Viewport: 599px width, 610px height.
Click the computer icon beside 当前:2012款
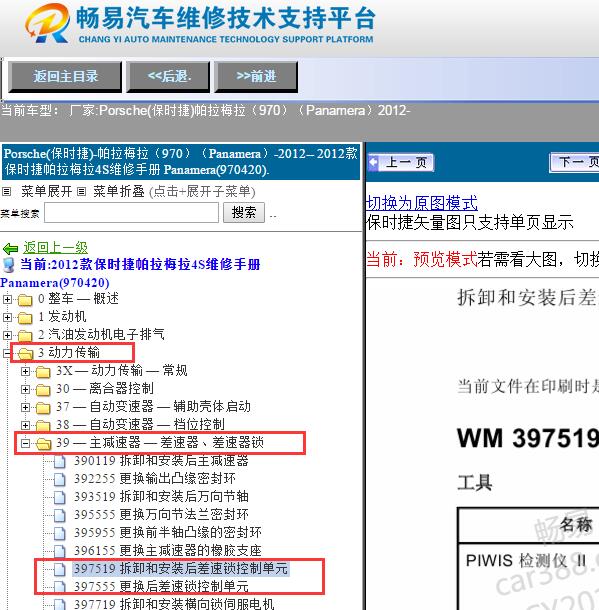[x=8, y=265]
